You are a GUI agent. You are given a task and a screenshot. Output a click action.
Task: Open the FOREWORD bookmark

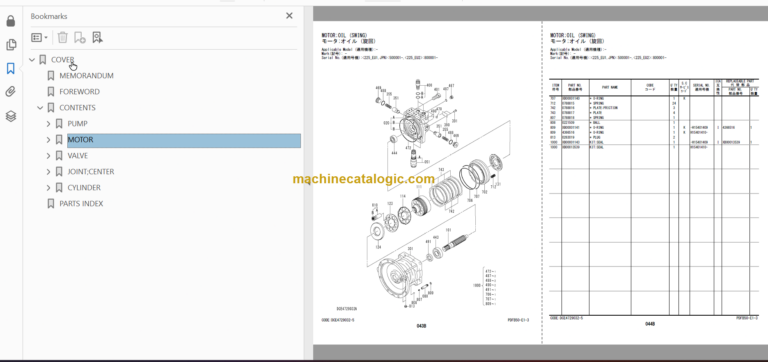(79, 92)
